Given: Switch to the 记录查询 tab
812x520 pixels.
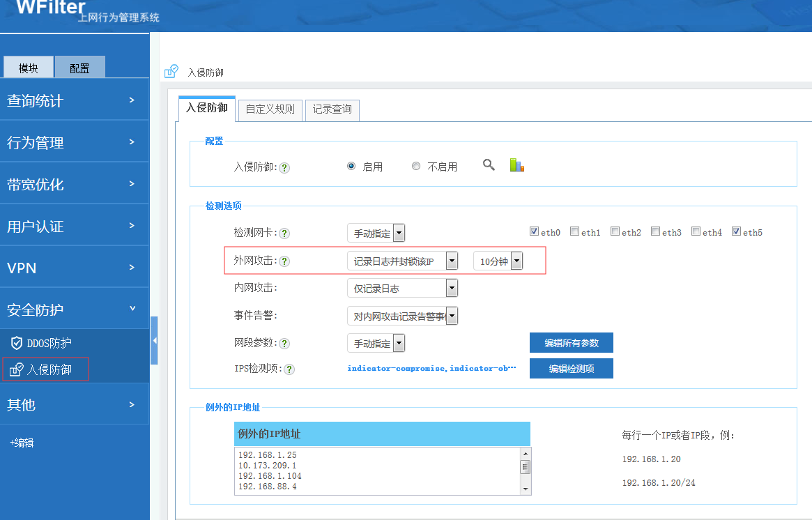Looking at the screenshot, I should pos(332,109).
